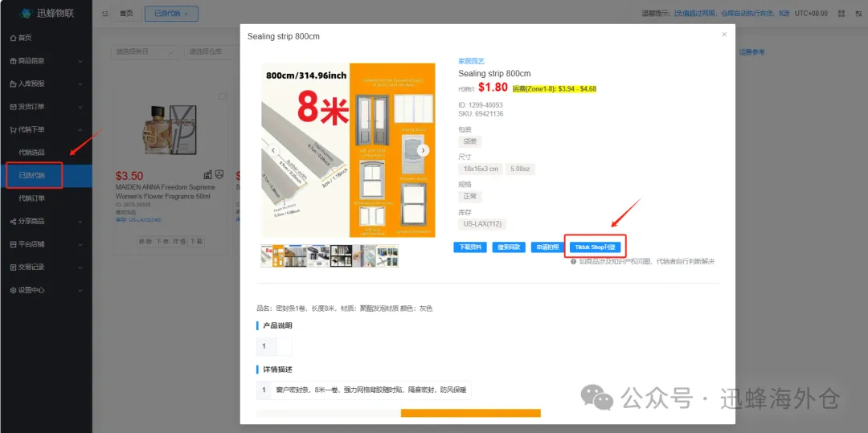Viewport: 868px width, 433px height.
Task: Open the 家居园艺 category link
Action: pos(471,61)
